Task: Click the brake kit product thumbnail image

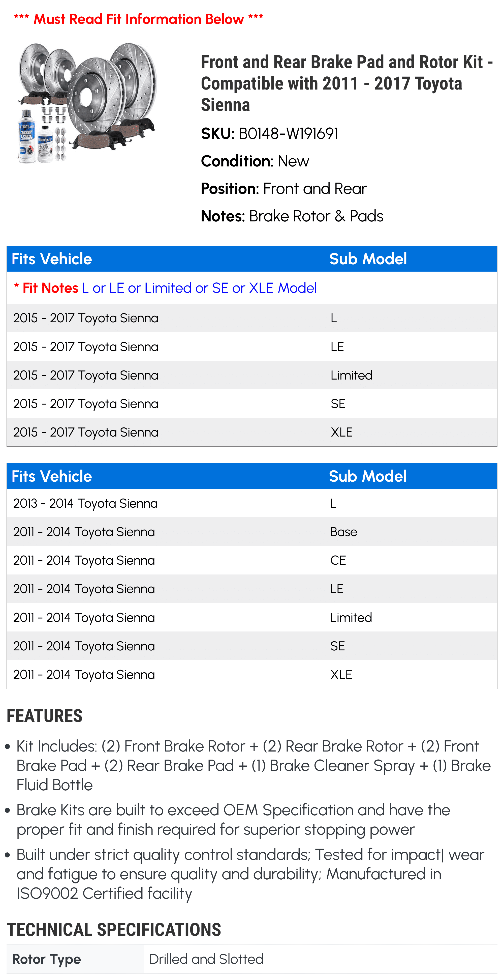Action: coord(87,103)
